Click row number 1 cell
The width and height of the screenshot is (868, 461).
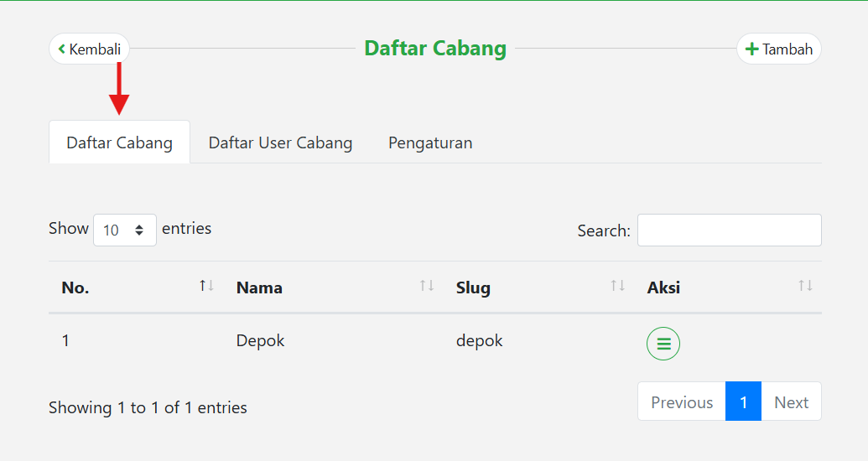[x=66, y=341]
